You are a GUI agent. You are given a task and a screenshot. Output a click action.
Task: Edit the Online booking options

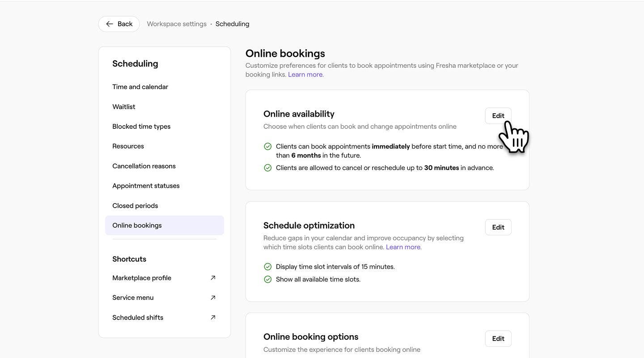coord(498,339)
